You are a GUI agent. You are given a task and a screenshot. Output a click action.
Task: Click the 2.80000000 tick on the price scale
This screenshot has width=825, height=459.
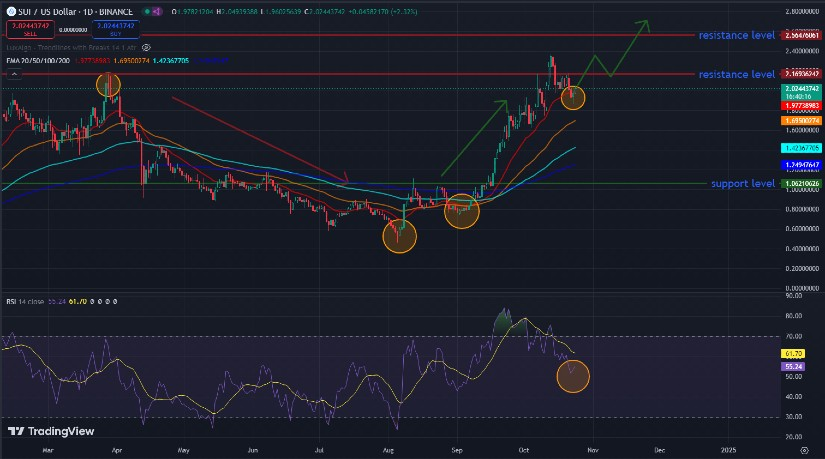[802, 11]
